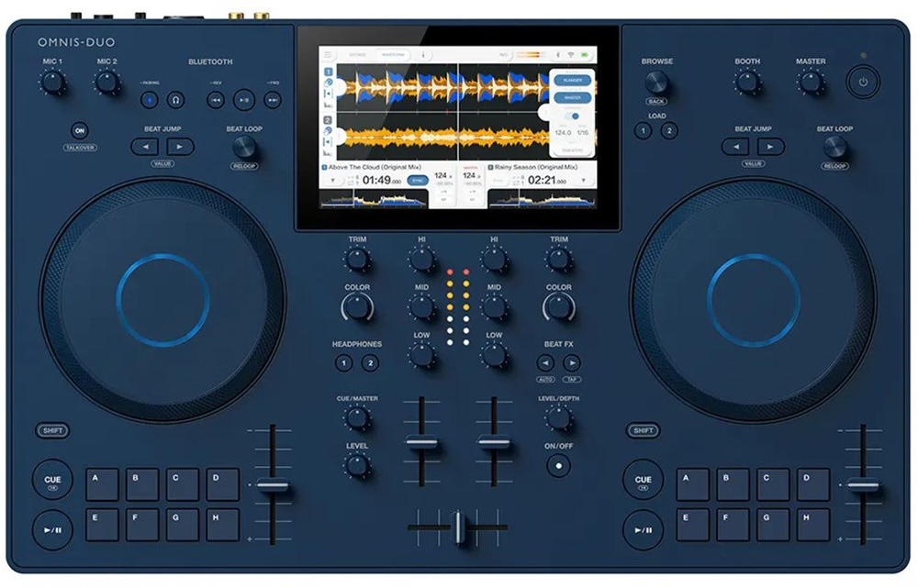
Task: Tap the SYNC button on deck 1
Action: 420,181
